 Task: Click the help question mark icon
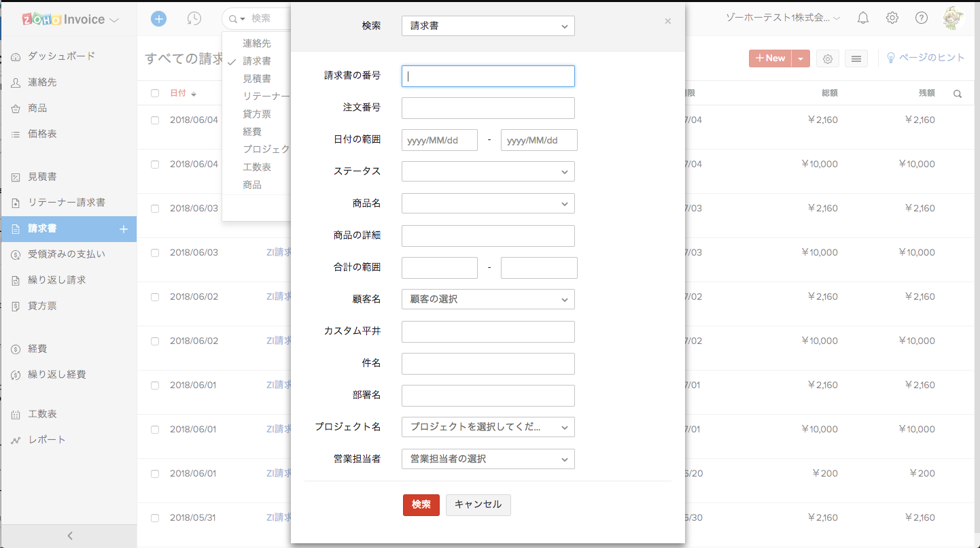(922, 18)
